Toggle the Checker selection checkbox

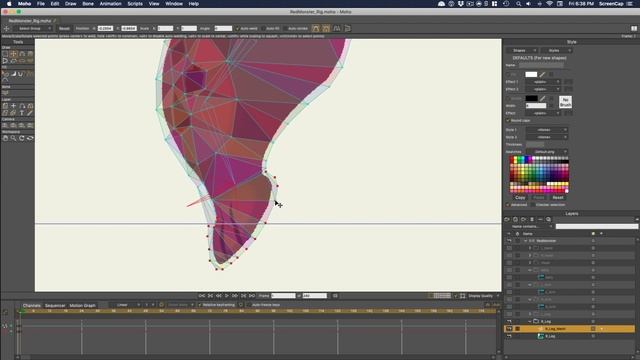pyautogui.click(x=533, y=204)
